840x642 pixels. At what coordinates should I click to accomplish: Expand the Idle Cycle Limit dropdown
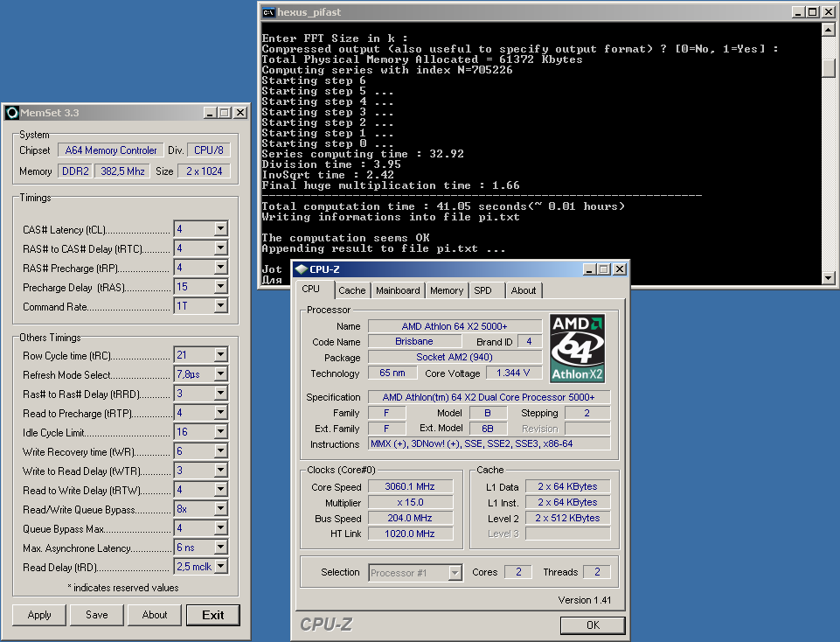click(220, 432)
